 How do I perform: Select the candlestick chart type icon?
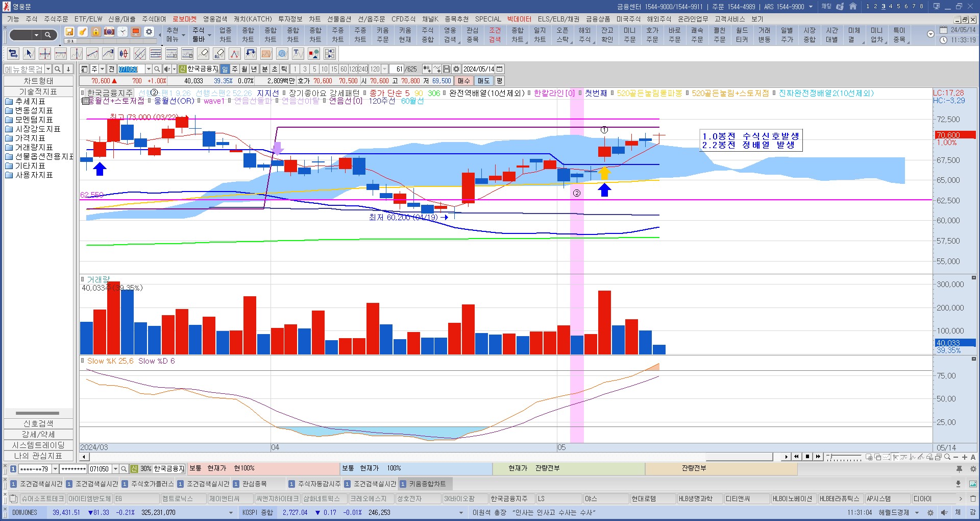124,54
